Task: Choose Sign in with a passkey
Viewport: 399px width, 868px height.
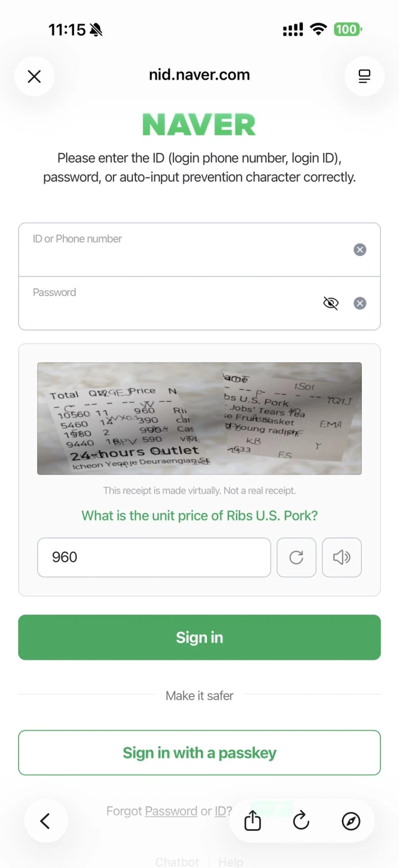Action: click(199, 753)
